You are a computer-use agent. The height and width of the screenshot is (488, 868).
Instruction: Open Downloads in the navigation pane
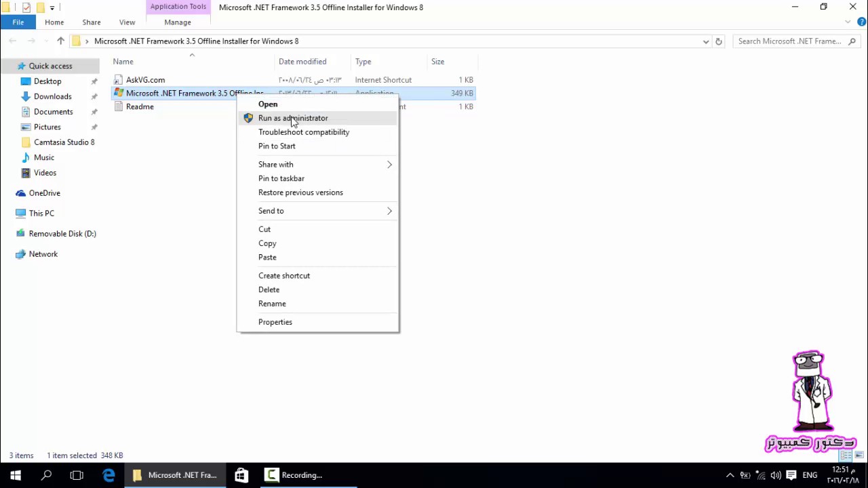[x=52, y=96]
